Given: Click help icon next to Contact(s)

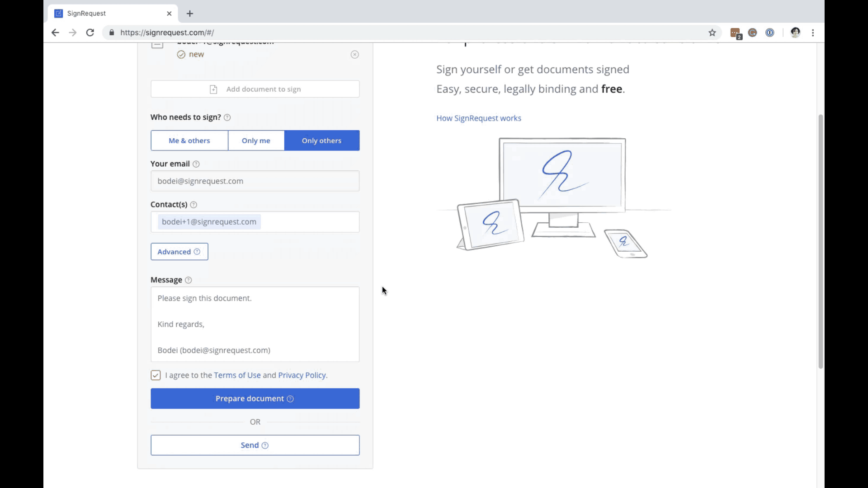Looking at the screenshot, I should 193,205.
